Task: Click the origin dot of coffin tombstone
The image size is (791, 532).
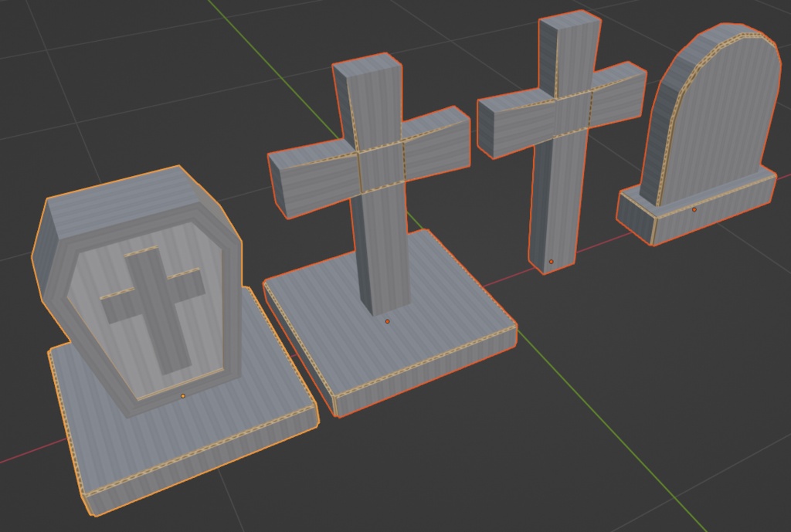Action: coord(183,396)
